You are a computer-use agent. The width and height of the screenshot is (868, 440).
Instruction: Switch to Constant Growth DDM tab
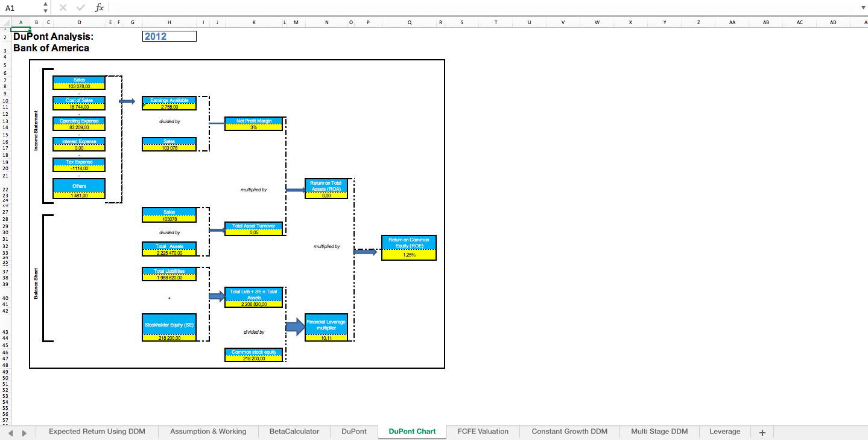(569, 432)
